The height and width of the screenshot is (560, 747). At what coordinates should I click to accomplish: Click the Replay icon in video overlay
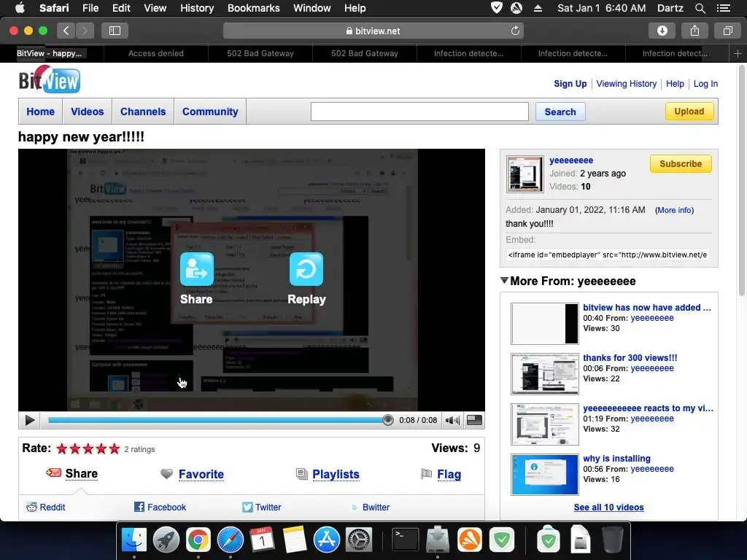[x=306, y=269]
